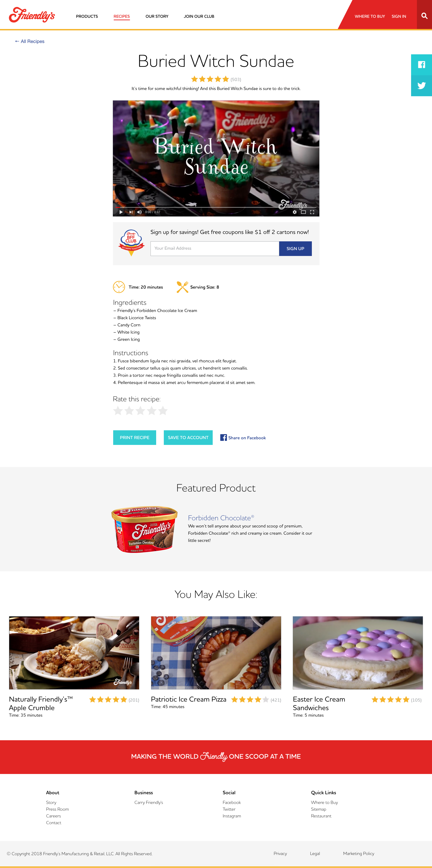The height and width of the screenshot is (868, 432).
Task: Go to Our Story menu item
Action: tap(157, 16)
